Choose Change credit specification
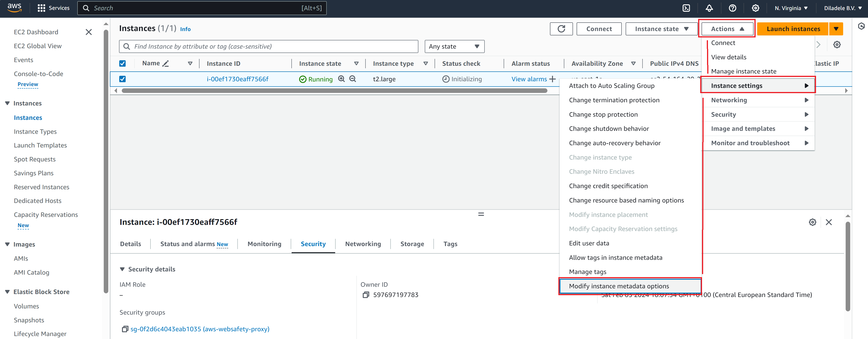The width and height of the screenshot is (868, 339). pos(608,186)
